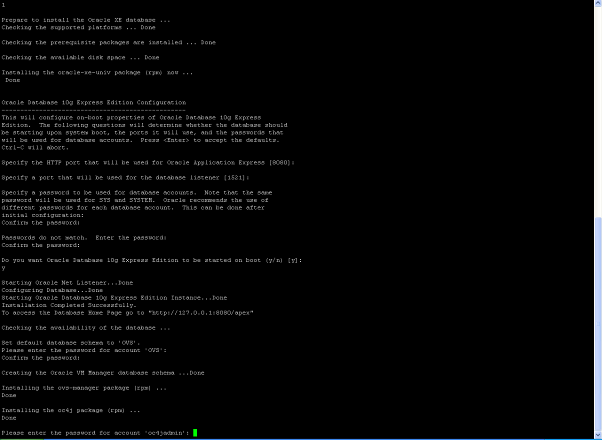The image size is (602, 440).
Task: Click password prompt for account 'oc4jadmin'
Action: tap(95, 433)
